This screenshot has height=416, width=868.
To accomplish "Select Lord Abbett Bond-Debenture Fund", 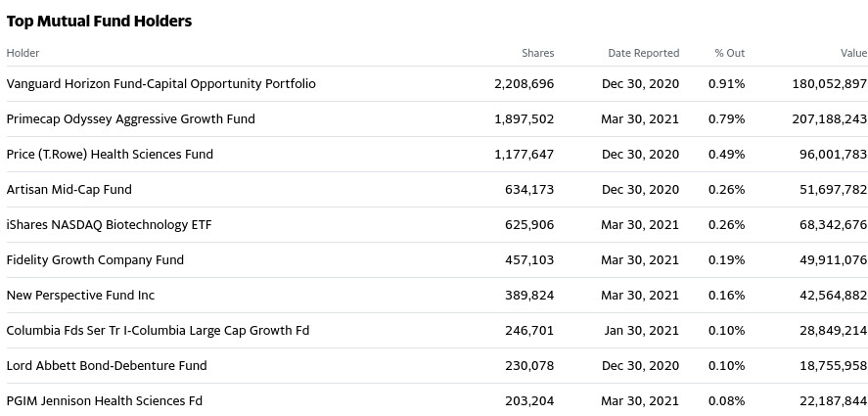I will (107, 366).
